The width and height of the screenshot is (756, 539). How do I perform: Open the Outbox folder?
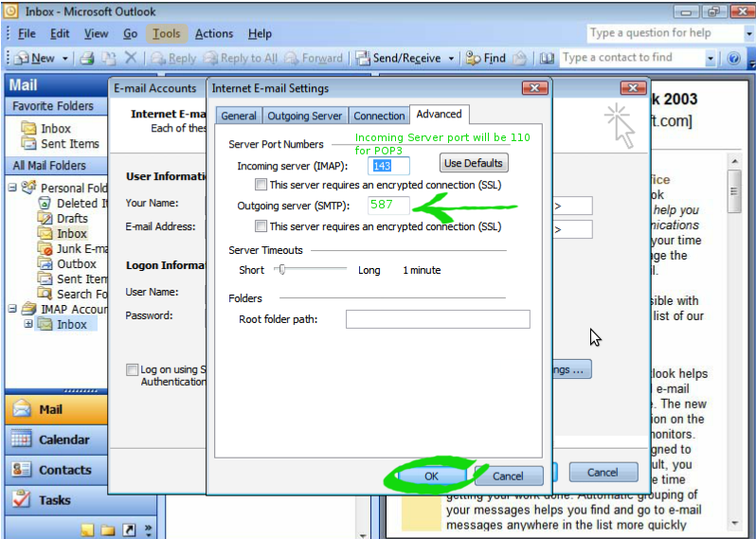(67, 263)
